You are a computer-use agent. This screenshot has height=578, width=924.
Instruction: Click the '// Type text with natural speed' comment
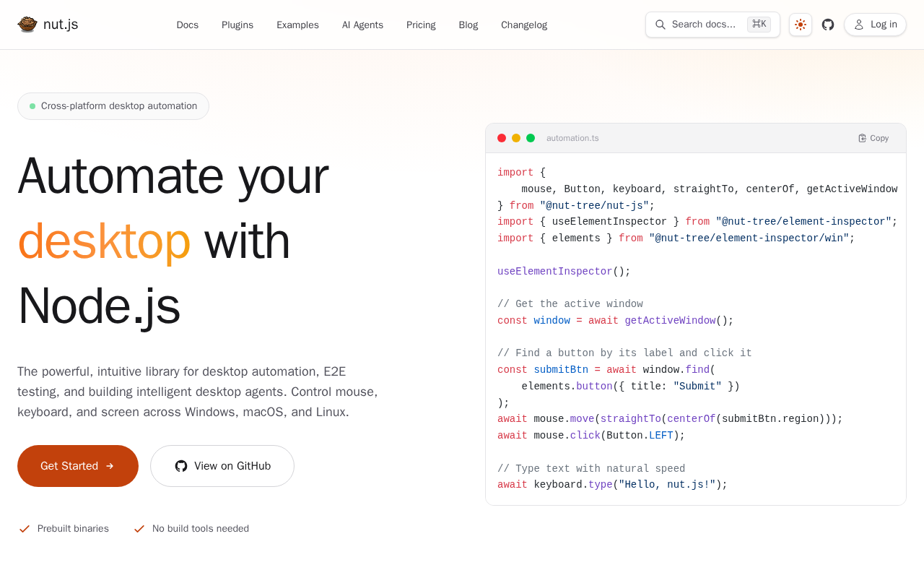click(591, 469)
